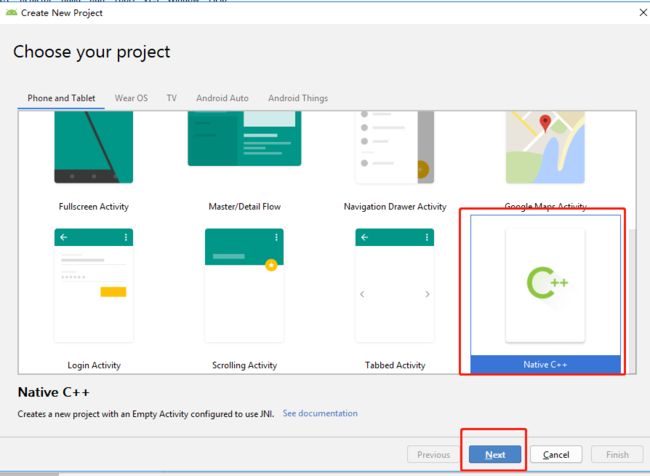Select the Login Activity template image
This screenshot has height=476, width=650.
point(94,285)
